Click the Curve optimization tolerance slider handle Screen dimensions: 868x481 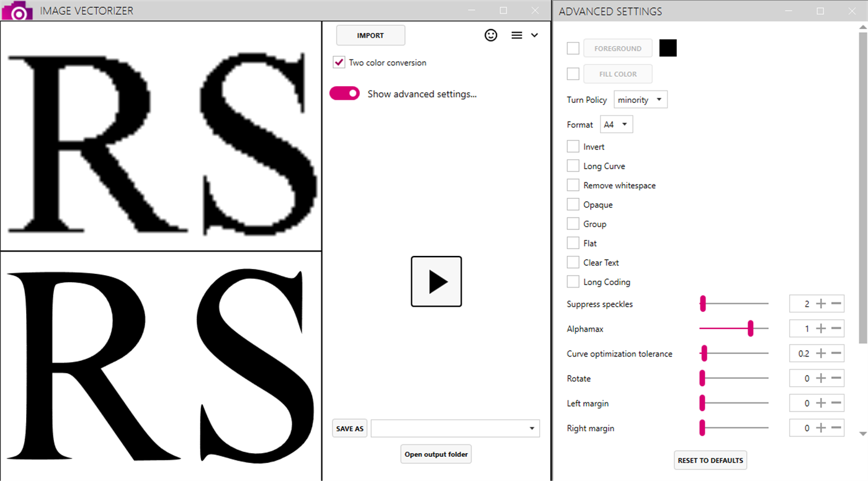[703, 353]
